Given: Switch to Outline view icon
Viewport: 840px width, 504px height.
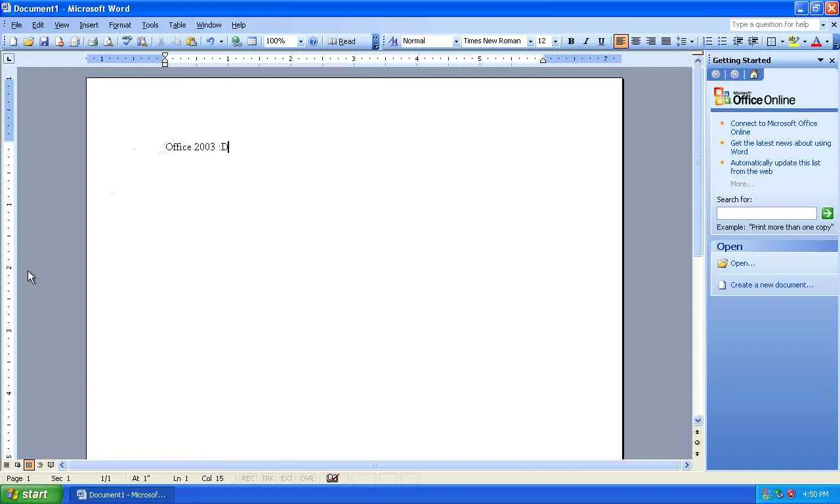Looking at the screenshot, I should coord(40,465).
